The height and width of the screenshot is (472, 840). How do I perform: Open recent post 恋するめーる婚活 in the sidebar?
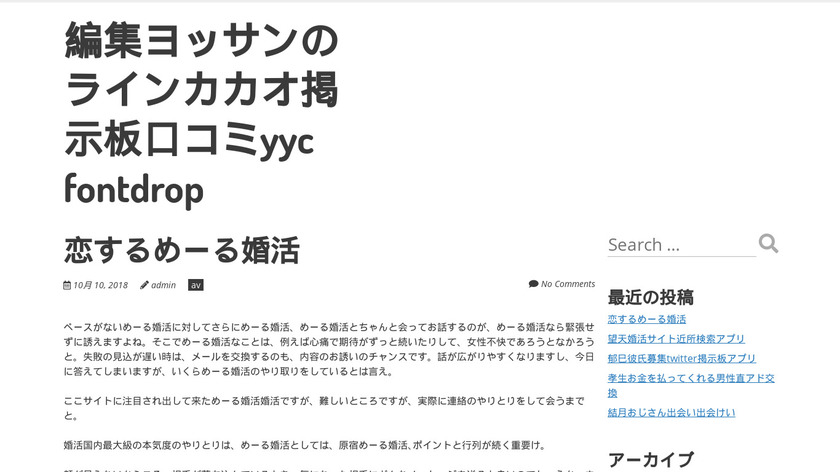(647, 319)
